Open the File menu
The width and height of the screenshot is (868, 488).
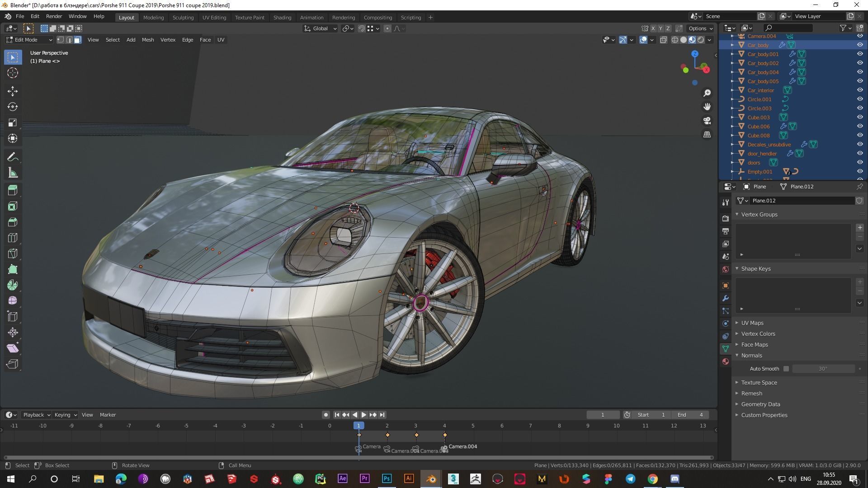(20, 16)
